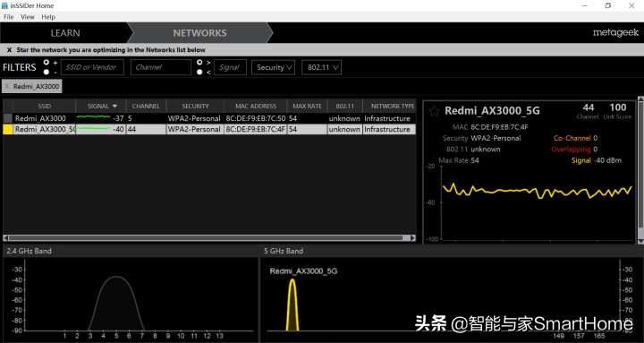The image size is (644, 343).
Task: Sort by the CHANNEL column header
Action: (146, 106)
